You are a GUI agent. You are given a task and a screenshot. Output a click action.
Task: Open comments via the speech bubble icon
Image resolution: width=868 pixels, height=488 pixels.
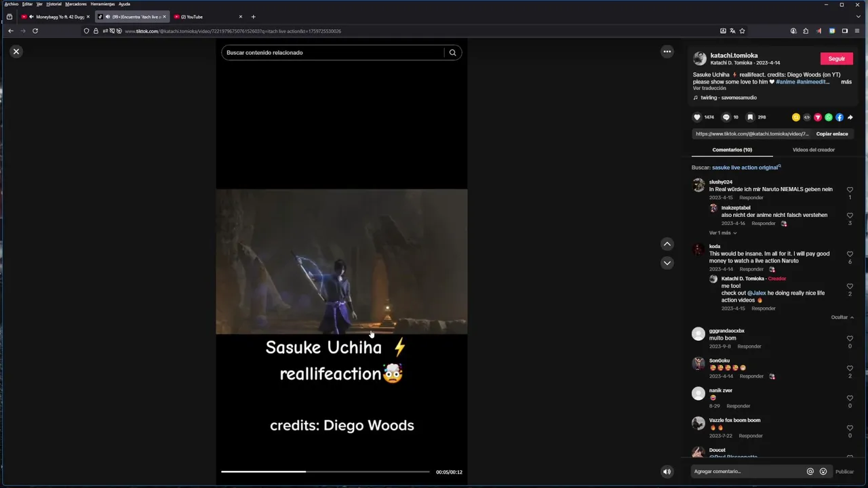[x=726, y=117]
